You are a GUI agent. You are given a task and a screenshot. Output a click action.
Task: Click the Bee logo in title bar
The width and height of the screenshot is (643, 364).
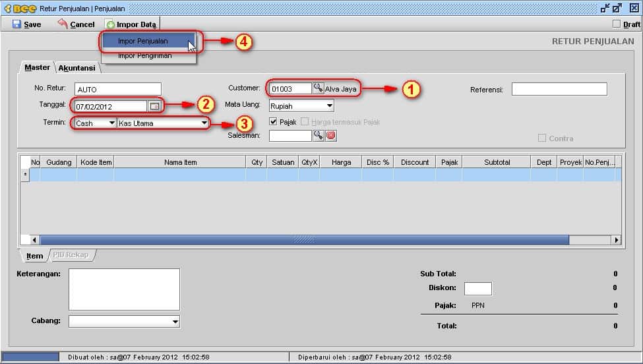(20, 8)
